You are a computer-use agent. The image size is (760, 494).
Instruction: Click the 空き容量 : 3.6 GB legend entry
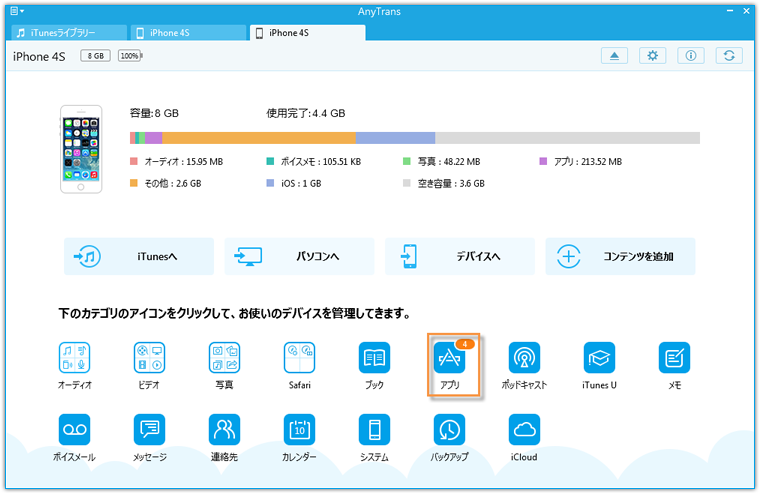click(444, 183)
